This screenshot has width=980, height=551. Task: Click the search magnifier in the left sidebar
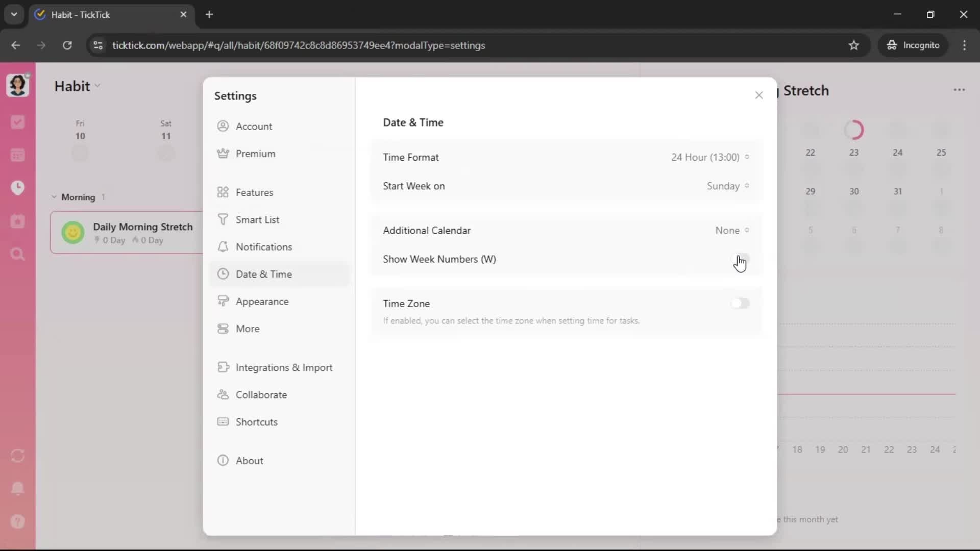(x=17, y=254)
